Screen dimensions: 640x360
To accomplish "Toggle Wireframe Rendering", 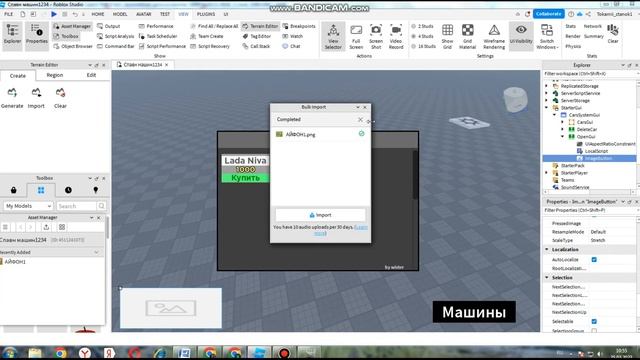I will [494, 37].
